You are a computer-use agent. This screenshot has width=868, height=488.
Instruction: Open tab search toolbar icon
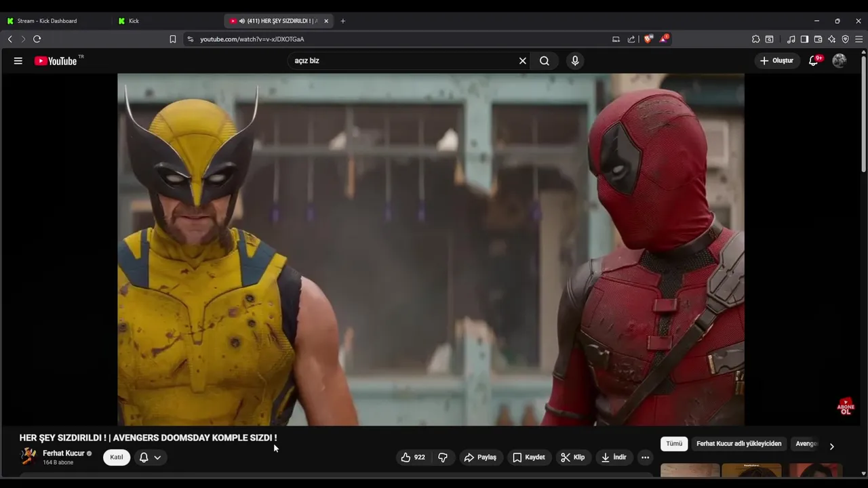coord(770,39)
